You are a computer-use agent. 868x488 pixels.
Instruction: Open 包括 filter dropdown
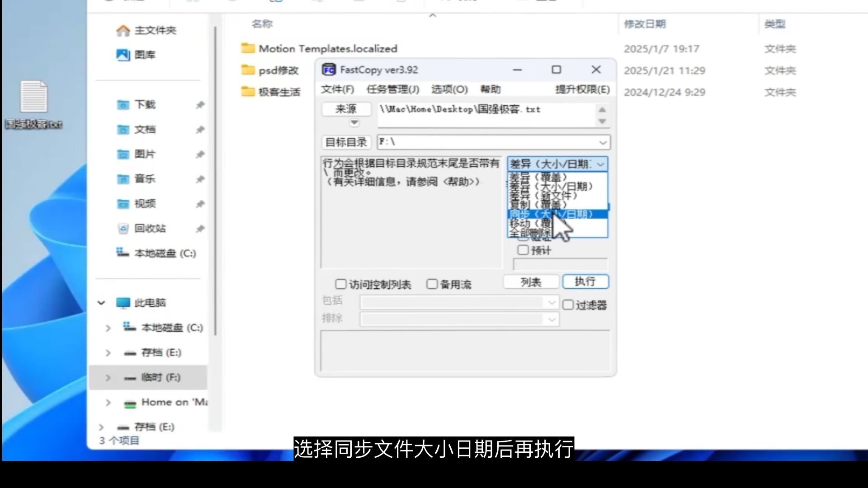[552, 302]
